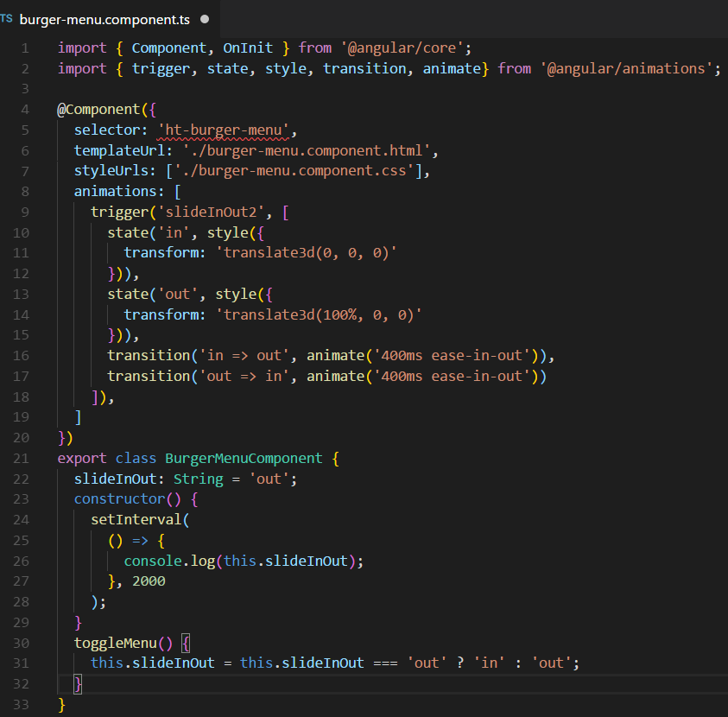Click the state('out' call on line 13

[152, 295]
